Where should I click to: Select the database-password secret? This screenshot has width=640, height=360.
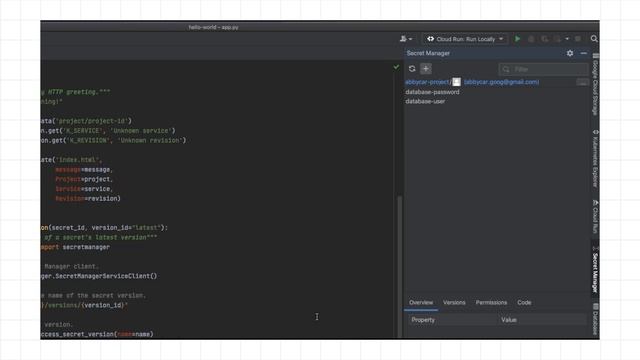(432, 92)
